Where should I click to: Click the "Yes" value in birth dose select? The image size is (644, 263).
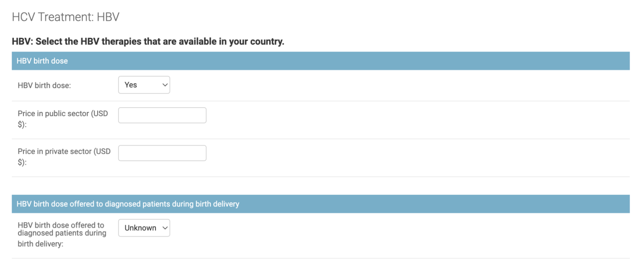pos(131,85)
